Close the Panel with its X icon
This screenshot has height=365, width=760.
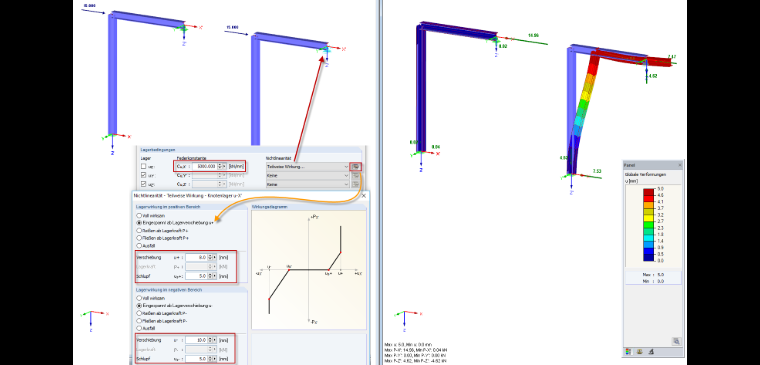coord(680,165)
